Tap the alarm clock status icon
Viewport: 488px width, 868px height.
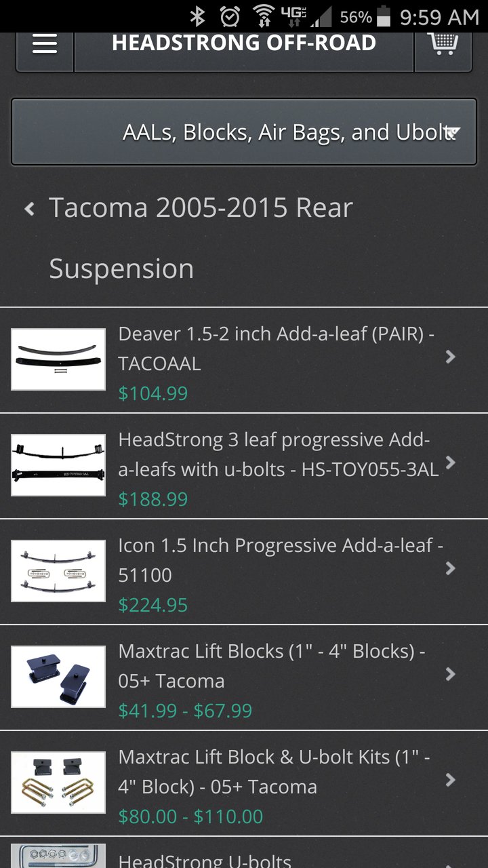tap(230, 16)
